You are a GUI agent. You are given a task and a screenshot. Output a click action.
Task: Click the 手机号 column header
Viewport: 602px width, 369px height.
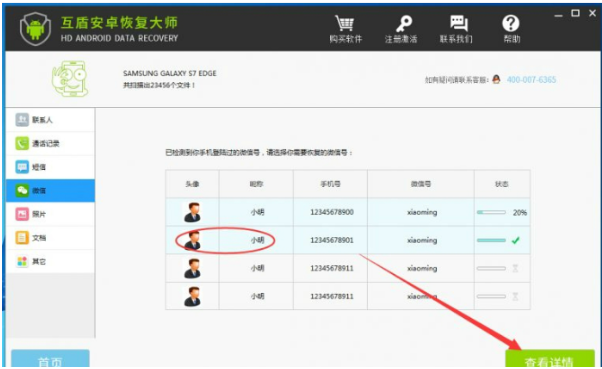click(x=331, y=184)
